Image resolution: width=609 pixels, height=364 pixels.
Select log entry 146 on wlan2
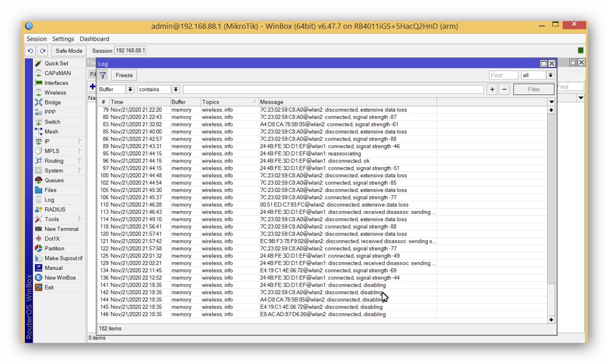click(x=322, y=315)
